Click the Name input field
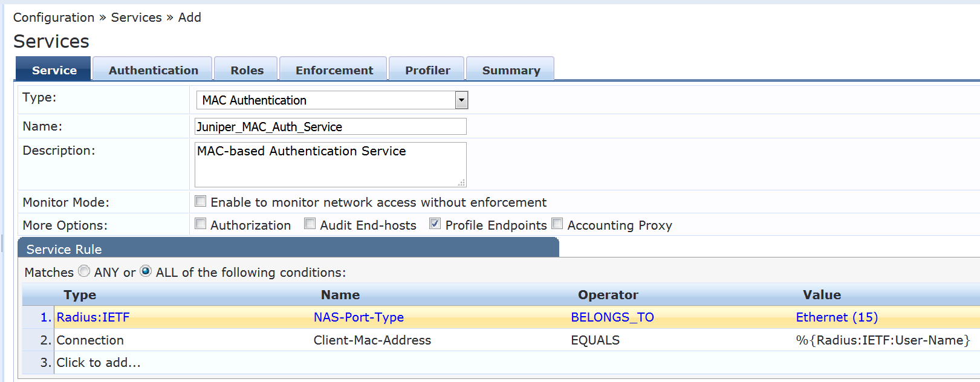Image resolution: width=980 pixels, height=382 pixels. pyautogui.click(x=330, y=127)
